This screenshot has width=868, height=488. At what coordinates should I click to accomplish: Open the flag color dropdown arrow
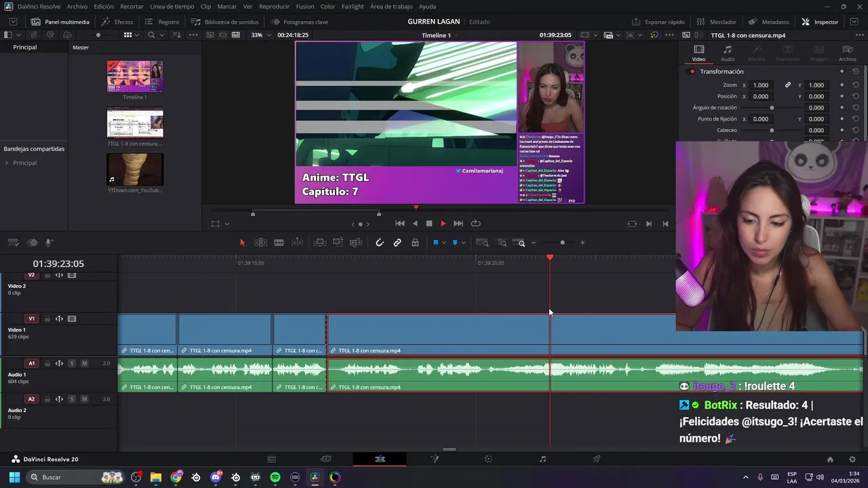coord(444,243)
